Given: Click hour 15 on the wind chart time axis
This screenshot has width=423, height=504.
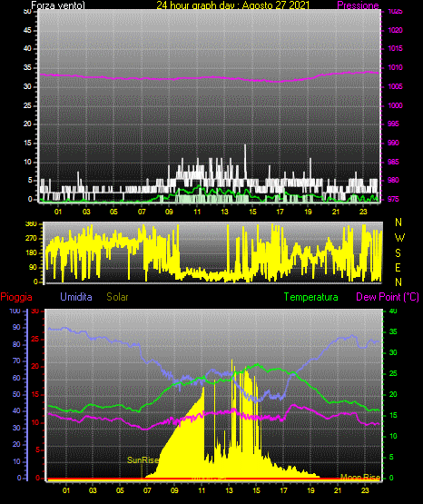Looking at the screenshot, I should coord(252,212).
